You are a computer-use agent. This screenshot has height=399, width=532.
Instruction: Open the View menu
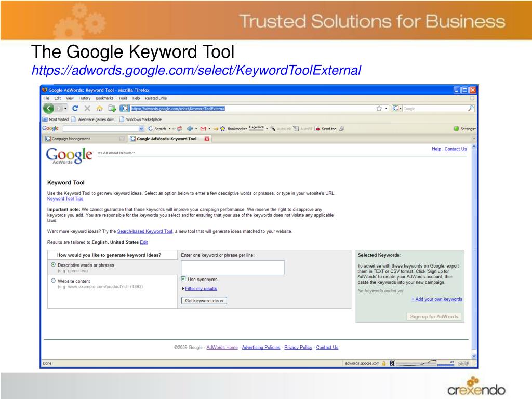point(70,98)
